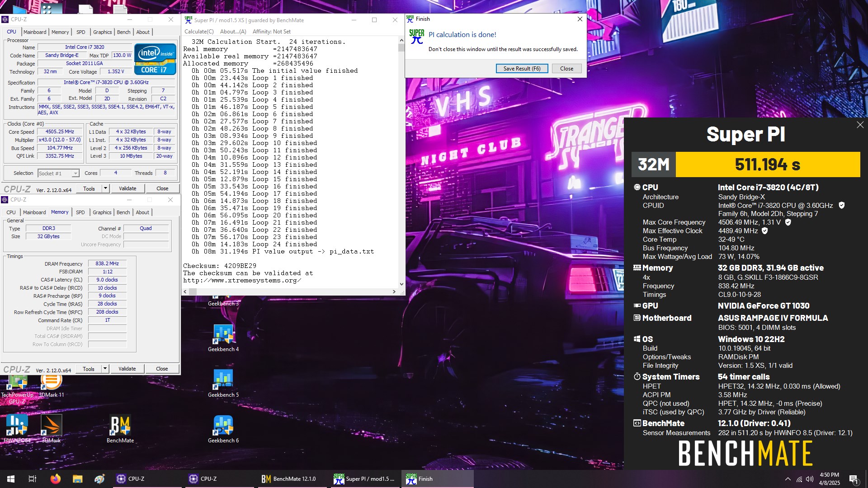
Task: Open HWiNFO64 desktop icon
Action: [x=17, y=429]
